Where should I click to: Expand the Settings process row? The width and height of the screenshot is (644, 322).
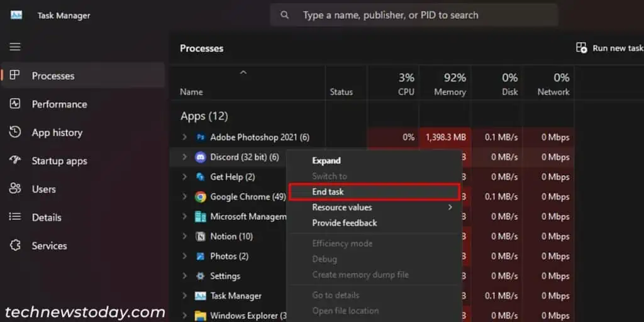coord(184,276)
